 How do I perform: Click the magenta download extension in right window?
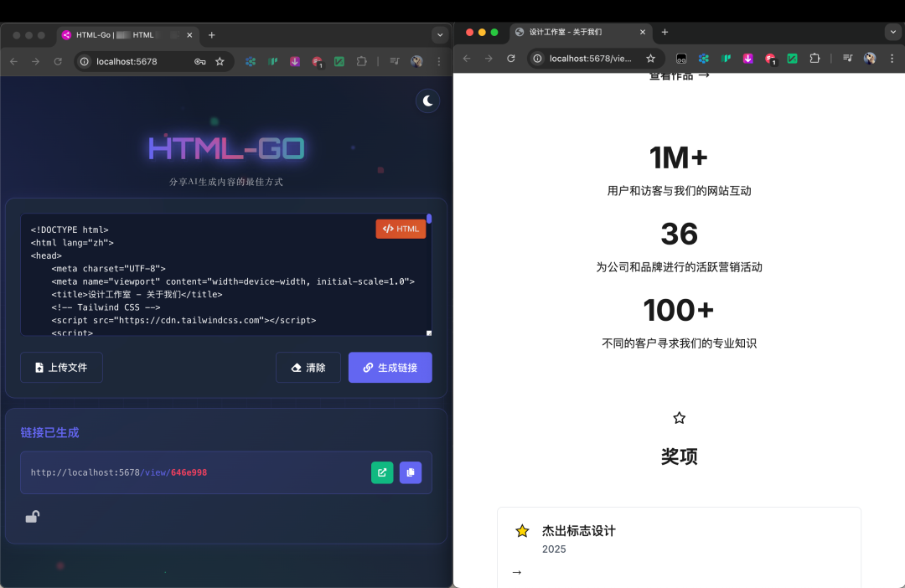tap(748, 59)
